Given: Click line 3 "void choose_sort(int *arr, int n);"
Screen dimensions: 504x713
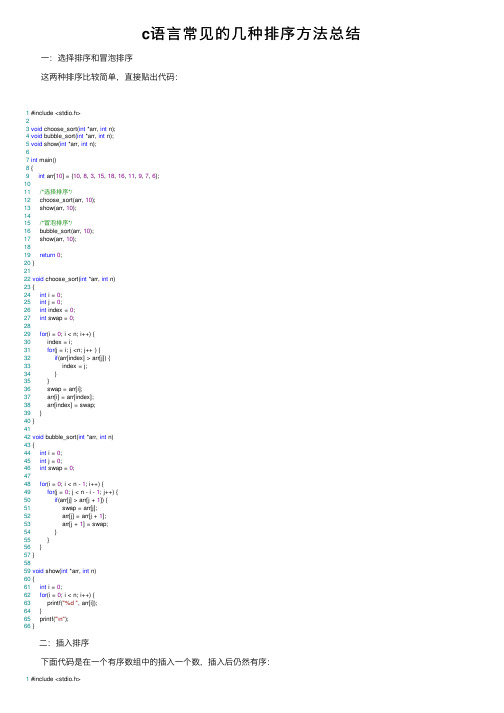Looking at the screenshot, I should [73, 129].
